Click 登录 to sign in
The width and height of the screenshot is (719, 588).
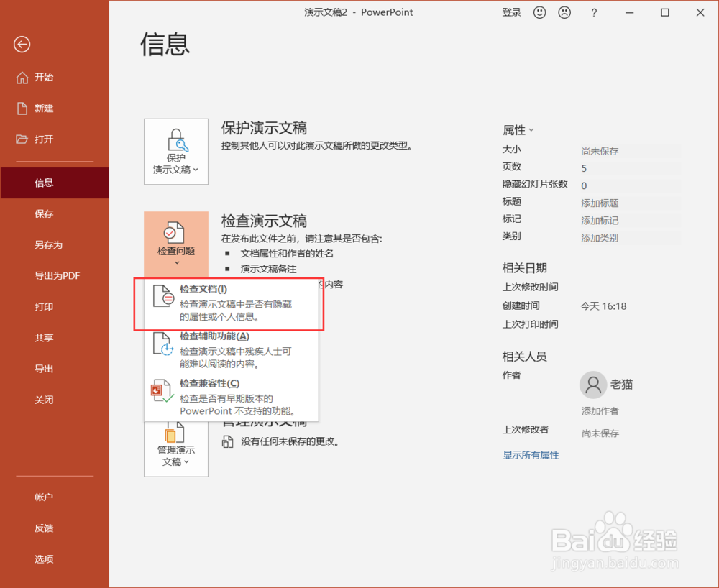tap(512, 12)
